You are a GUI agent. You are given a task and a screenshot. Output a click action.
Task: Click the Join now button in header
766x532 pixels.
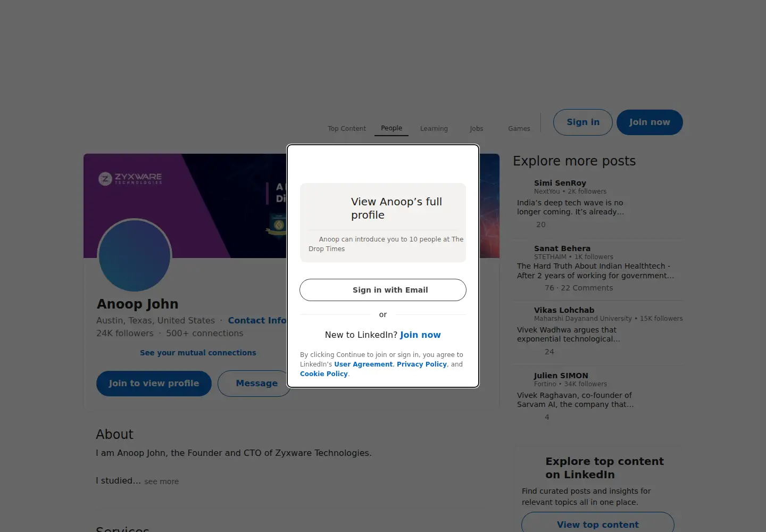(x=650, y=122)
